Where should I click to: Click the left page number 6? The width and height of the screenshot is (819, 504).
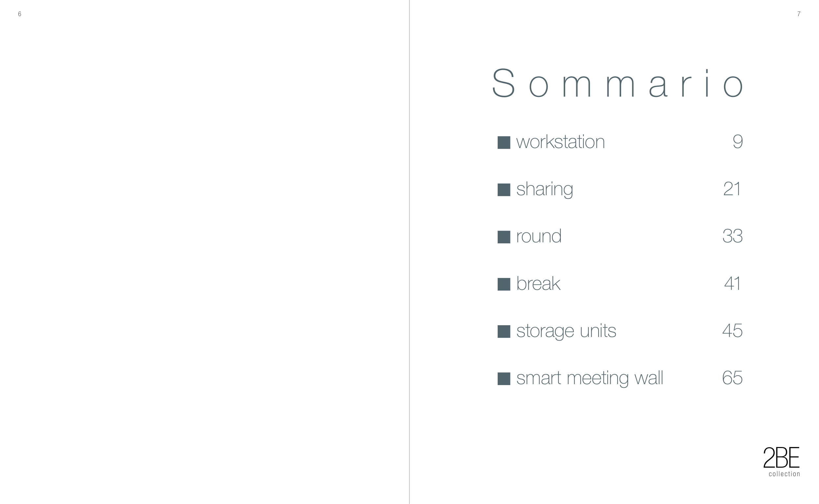[x=20, y=14]
